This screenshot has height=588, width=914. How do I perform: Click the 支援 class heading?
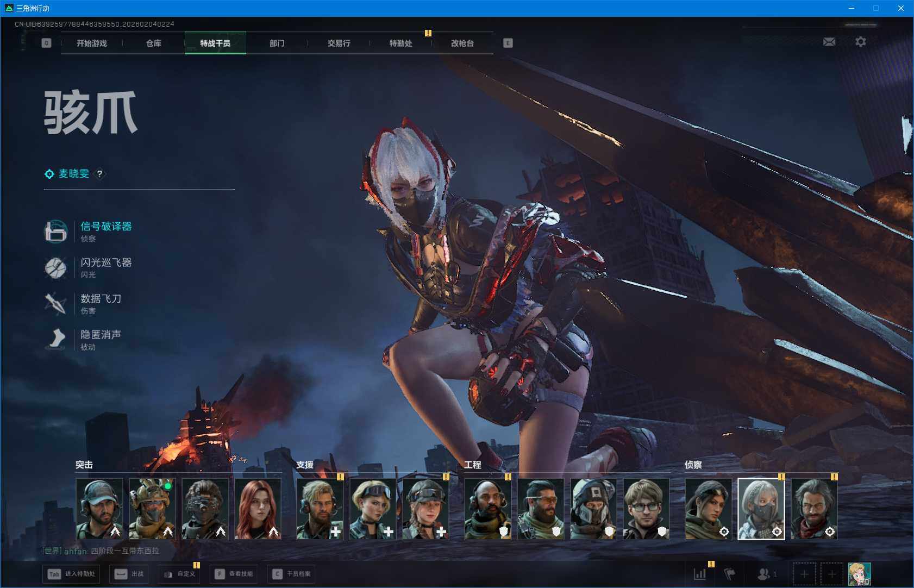pos(305,465)
